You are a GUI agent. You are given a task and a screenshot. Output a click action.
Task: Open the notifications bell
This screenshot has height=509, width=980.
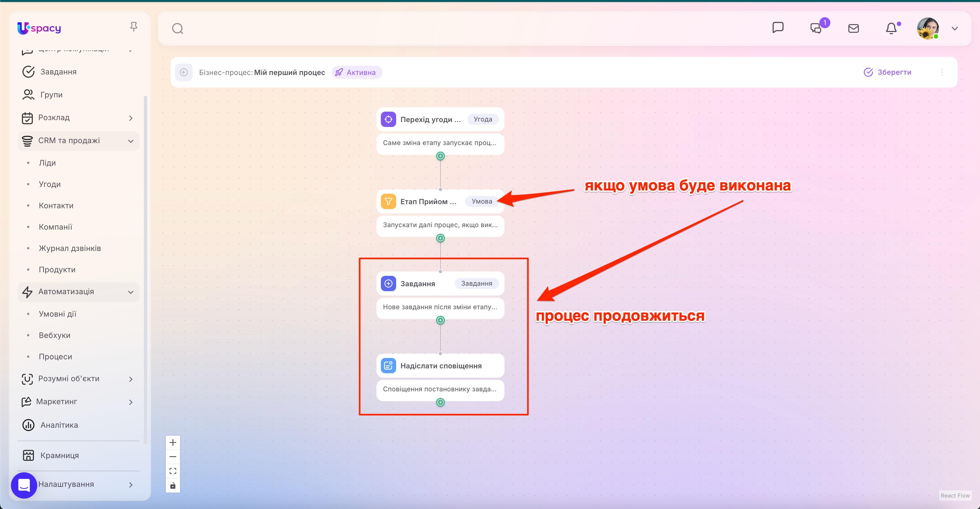click(x=891, y=28)
